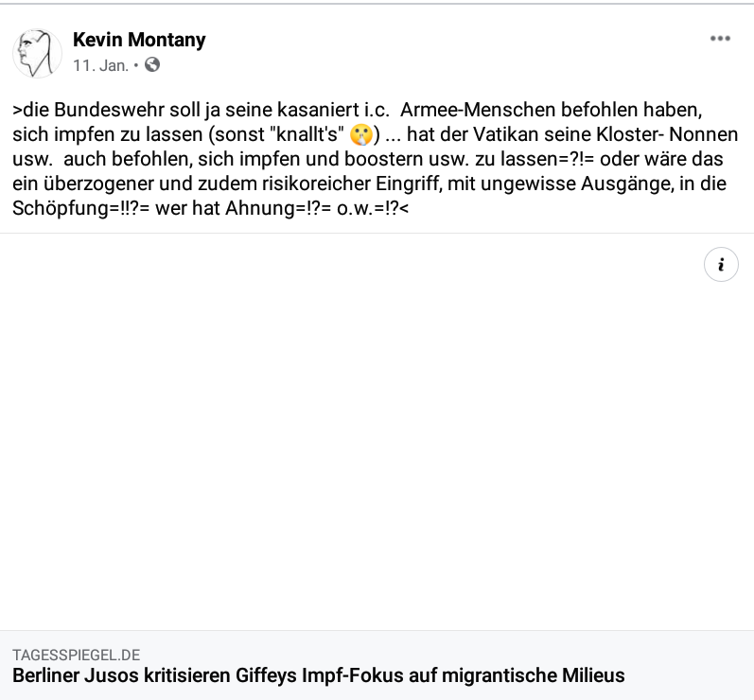Click the TAGESSPIEGEL.DE source label
Viewport: 754px width, 700px height.
[76, 655]
